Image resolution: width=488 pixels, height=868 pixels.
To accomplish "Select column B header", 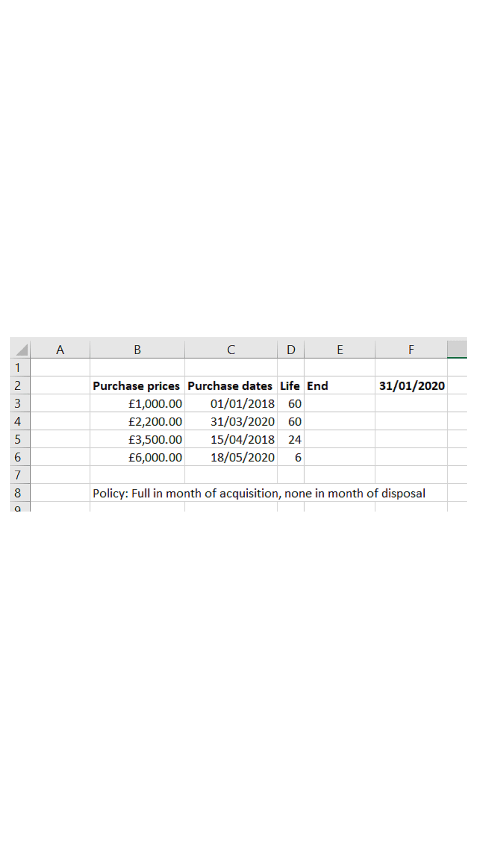I will 137,349.
